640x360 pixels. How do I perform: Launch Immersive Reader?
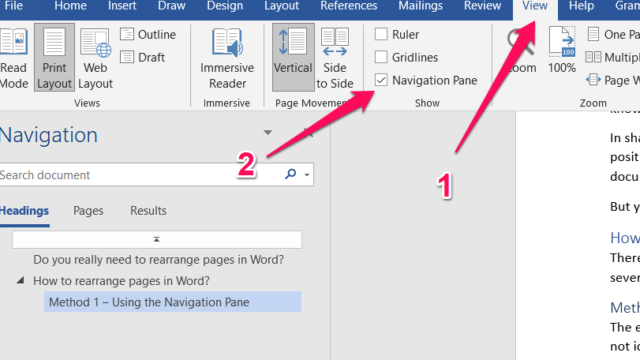(227, 58)
